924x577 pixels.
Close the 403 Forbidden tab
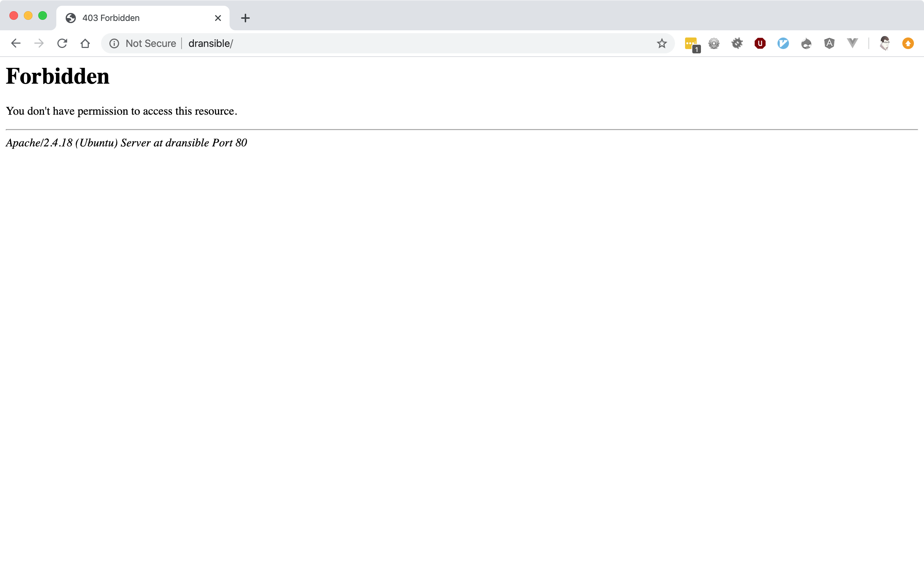tap(218, 18)
